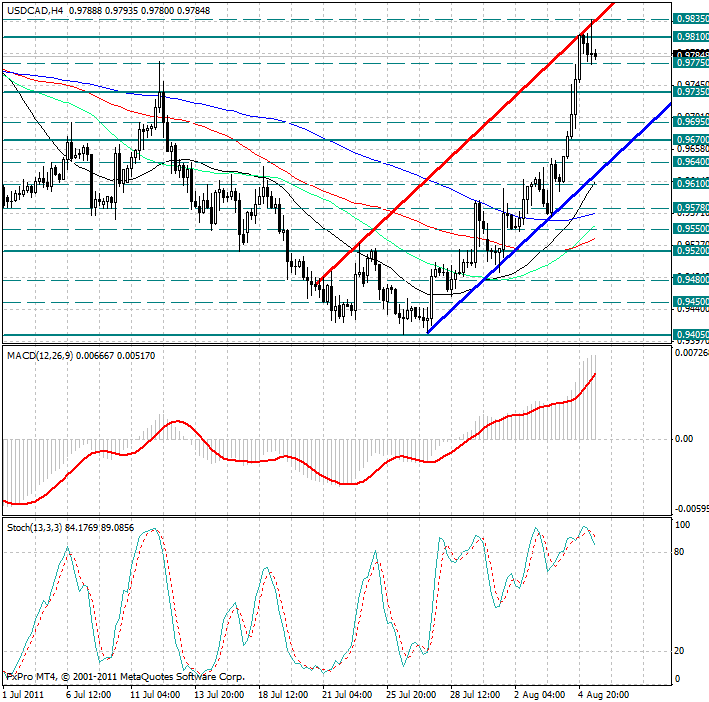Image resolution: width=709 pixels, height=702 pixels.
Task: Select the 0.9520 price level label
Action: click(691, 250)
